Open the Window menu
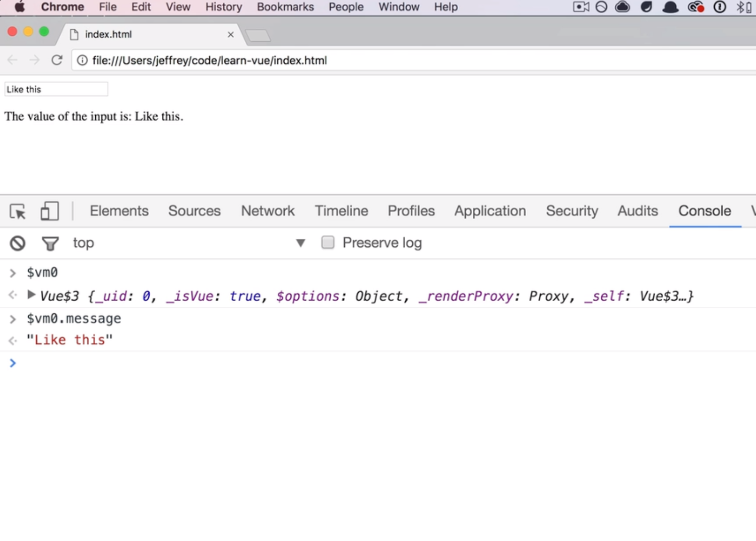The width and height of the screenshot is (756, 541). pos(399,7)
